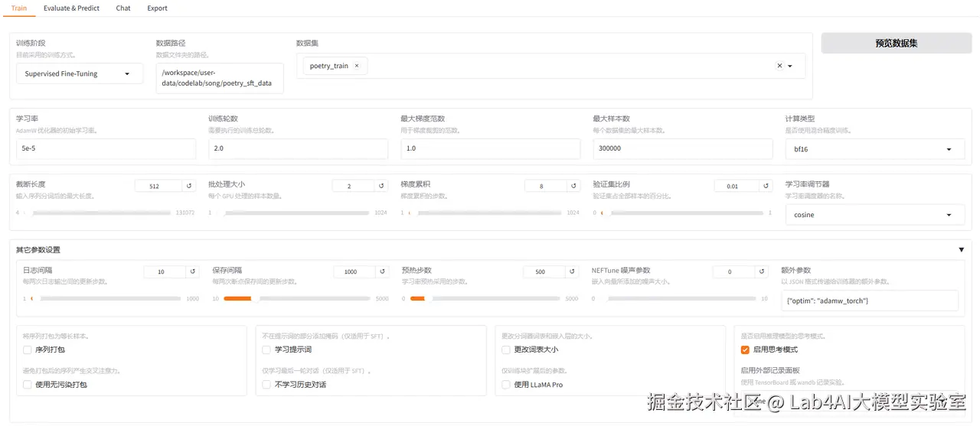
Task: Adjust the 日志间隔 slider
Action: coord(106,298)
